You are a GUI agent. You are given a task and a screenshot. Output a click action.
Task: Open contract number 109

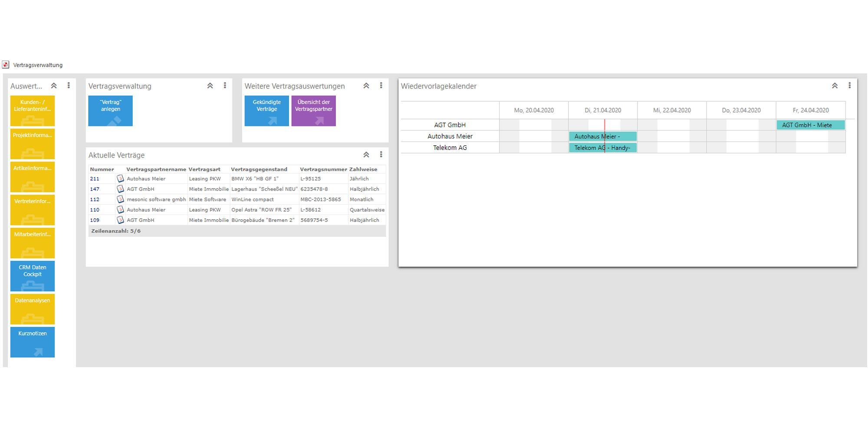[95, 220]
